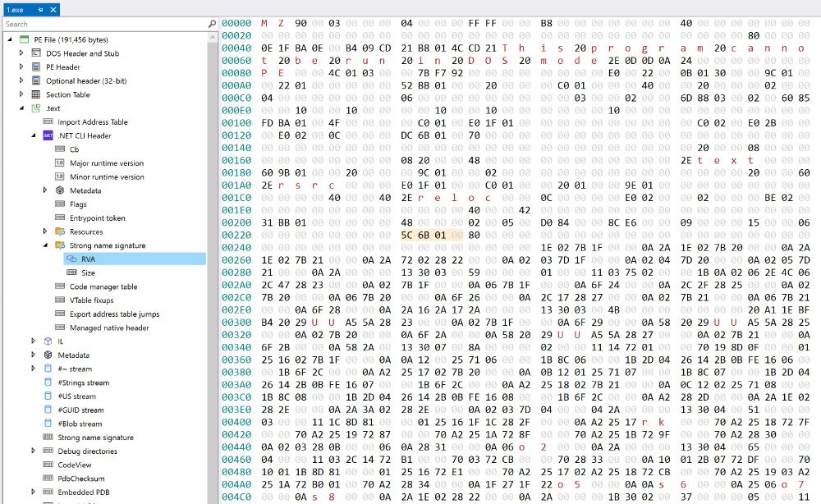Collapse the PE File root node
The image size is (821, 504).
(x=10, y=39)
